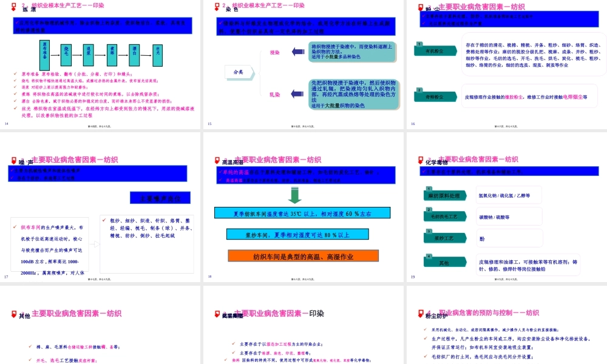Image resolution: width=607 pixels, height=364 pixels.
Task: Click the dark blue arrow beside 浸染
Action: [x=298, y=52]
